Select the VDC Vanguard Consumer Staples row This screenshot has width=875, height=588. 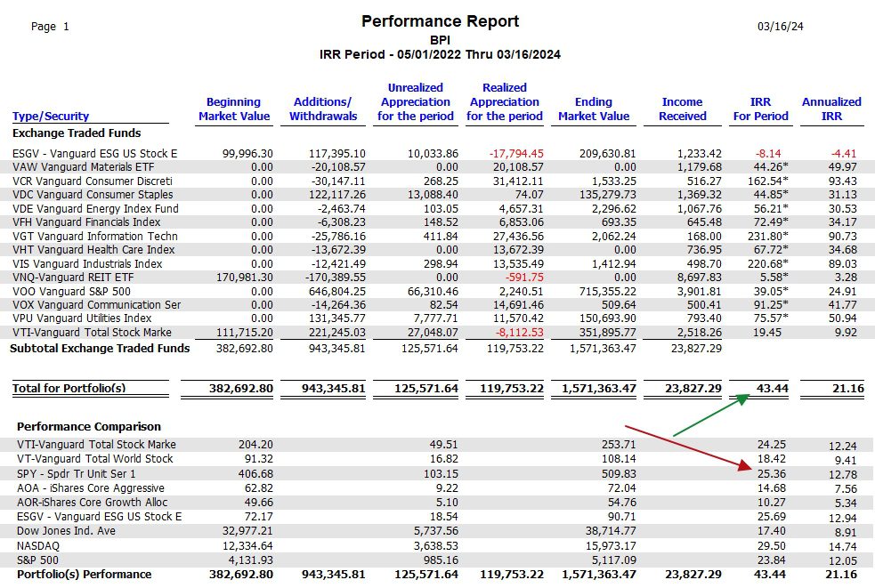click(x=438, y=195)
